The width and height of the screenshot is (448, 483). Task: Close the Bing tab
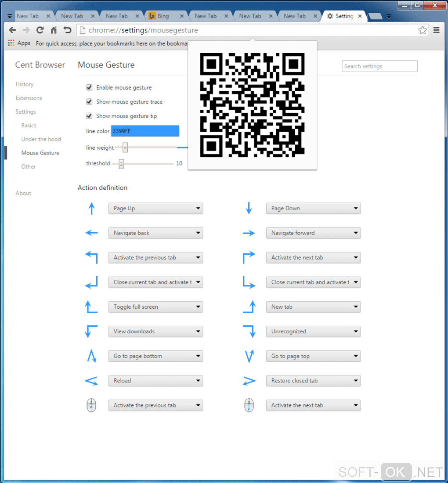pos(181,16)
